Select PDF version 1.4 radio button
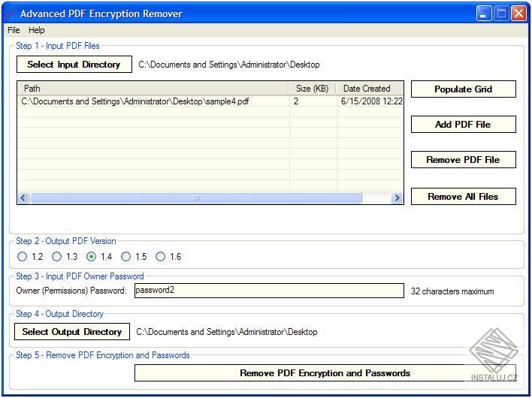 tap(91, 257)
